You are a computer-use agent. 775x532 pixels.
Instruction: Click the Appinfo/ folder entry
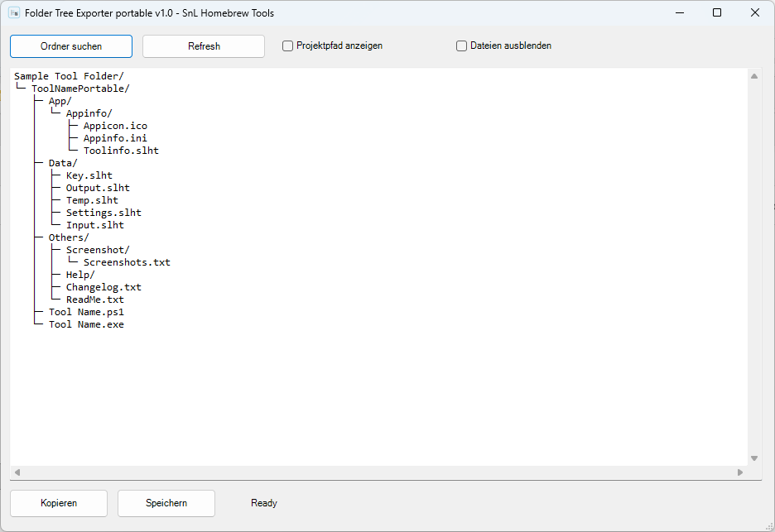click(89, 113)
